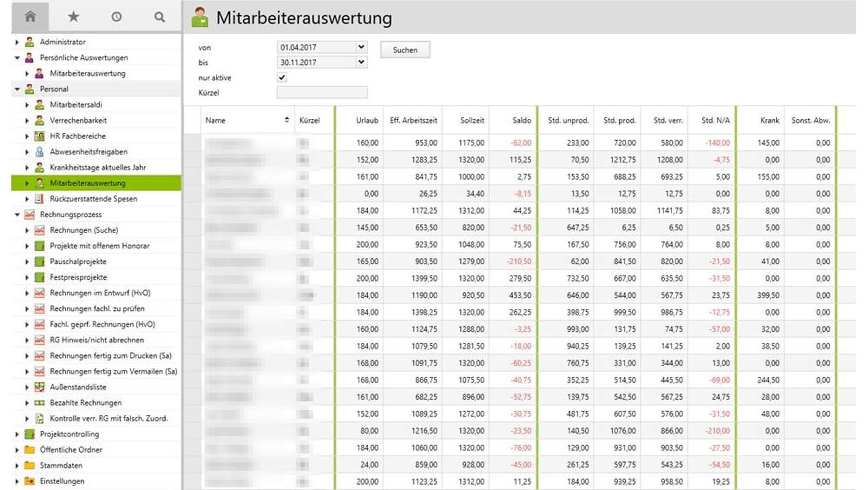The image size is (868, 490).
Task: Expand the Projektcontrolling tree node
Action: 17,434
